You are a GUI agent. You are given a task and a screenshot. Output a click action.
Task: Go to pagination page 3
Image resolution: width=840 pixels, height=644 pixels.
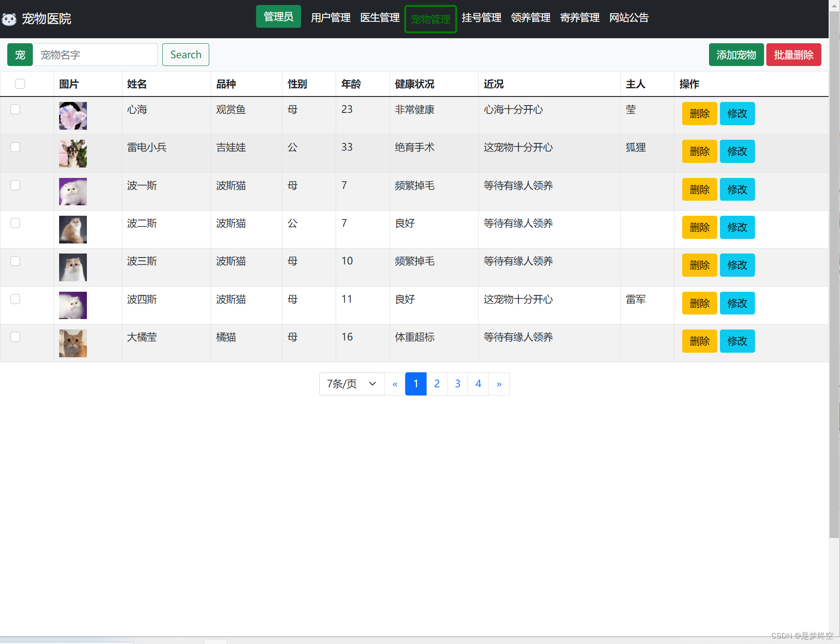point(458,384)
